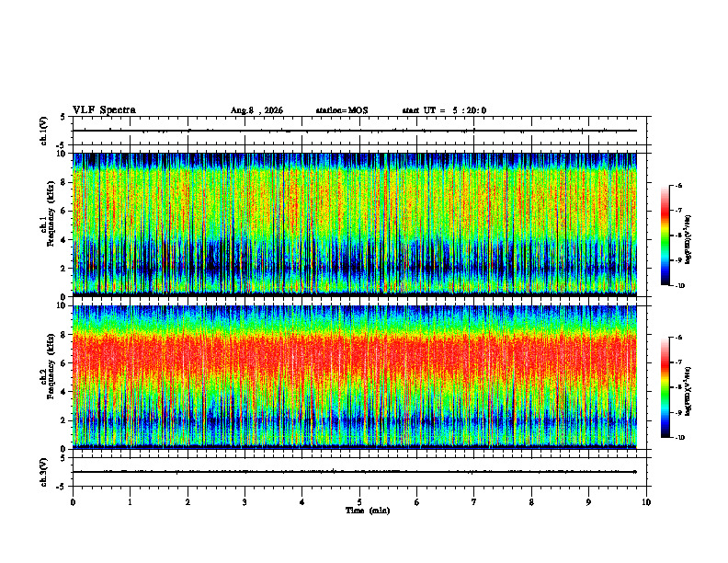Click the ch.3 voltage waveform trace

coord(355,472)
